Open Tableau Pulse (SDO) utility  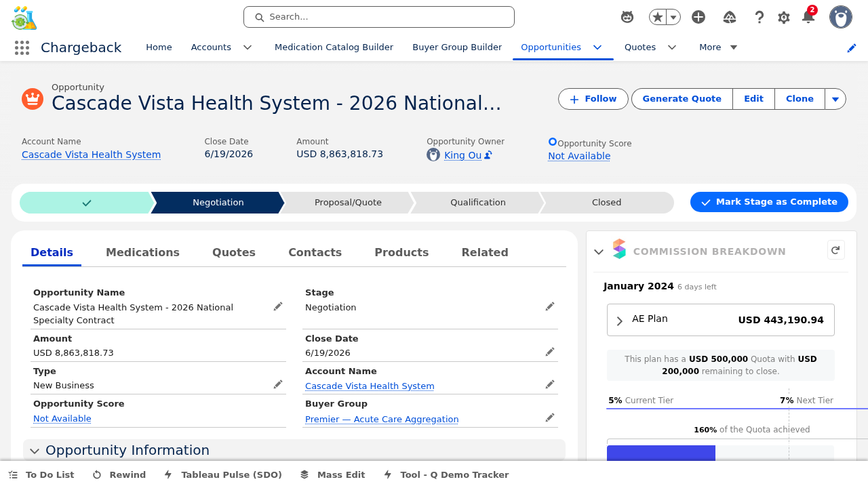[223, 475]
